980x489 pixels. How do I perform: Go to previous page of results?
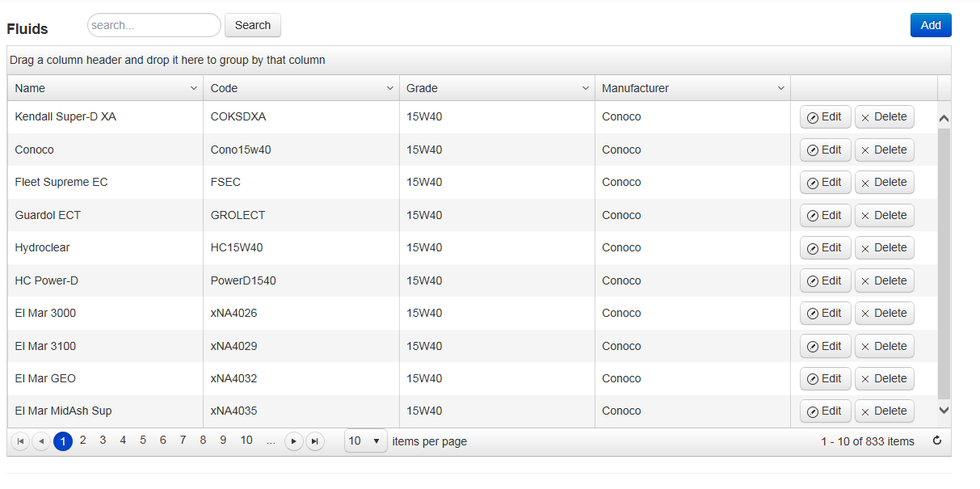[41, 441]
